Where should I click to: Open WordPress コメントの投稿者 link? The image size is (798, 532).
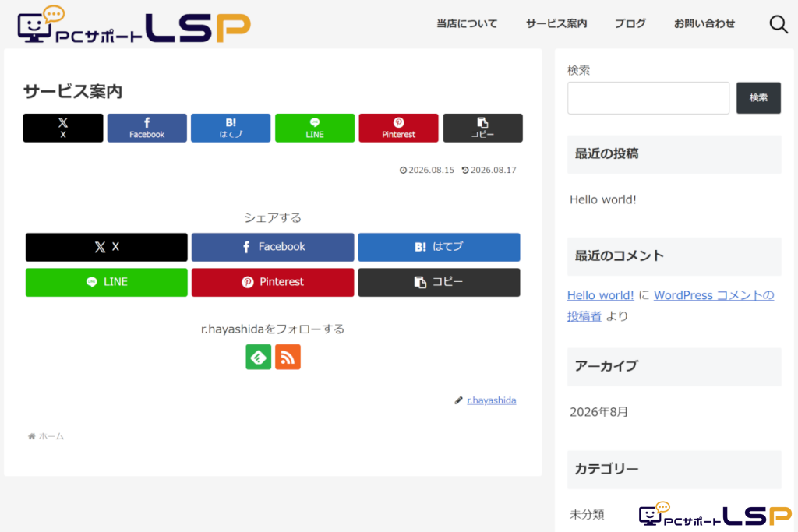pos(714,295)
